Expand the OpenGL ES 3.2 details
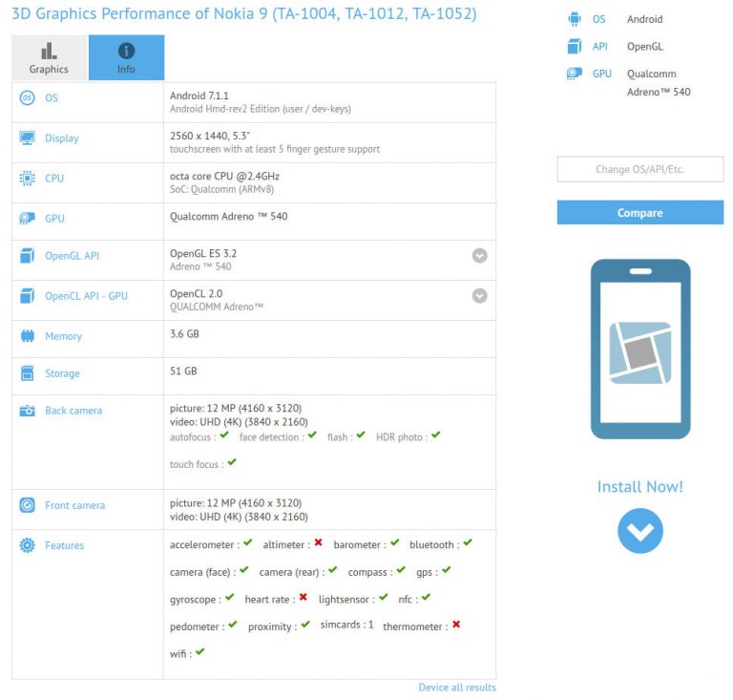 (480, 256)
